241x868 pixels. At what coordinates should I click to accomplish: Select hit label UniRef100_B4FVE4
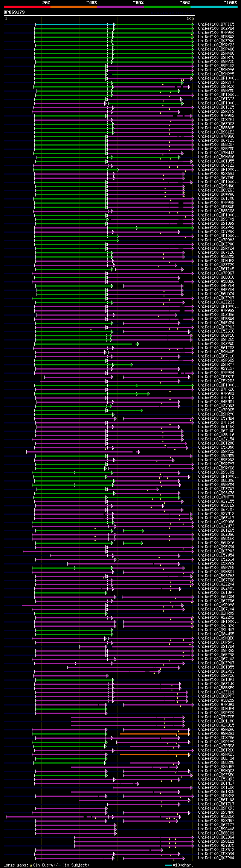pos(216,285)
